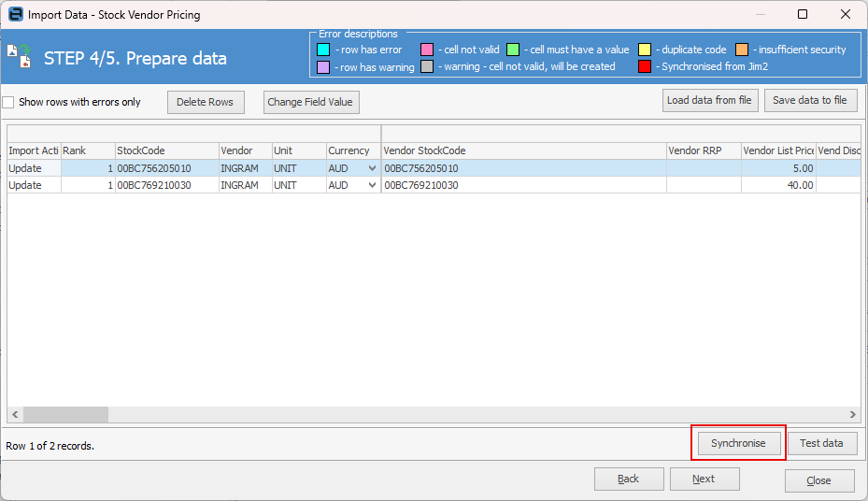868x501 pixels.
Task: Open Currency dropdown in first row
Action: (373, 168)
